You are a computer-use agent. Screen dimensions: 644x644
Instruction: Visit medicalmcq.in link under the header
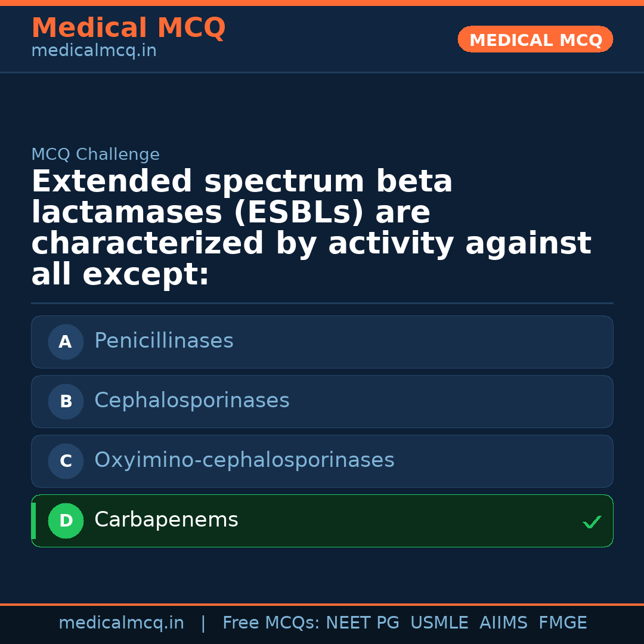[94, 51]
